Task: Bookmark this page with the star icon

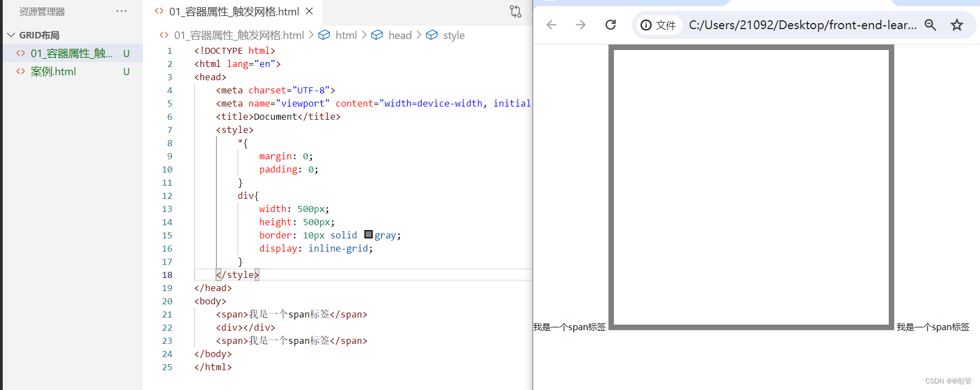Action: [957, 25]
